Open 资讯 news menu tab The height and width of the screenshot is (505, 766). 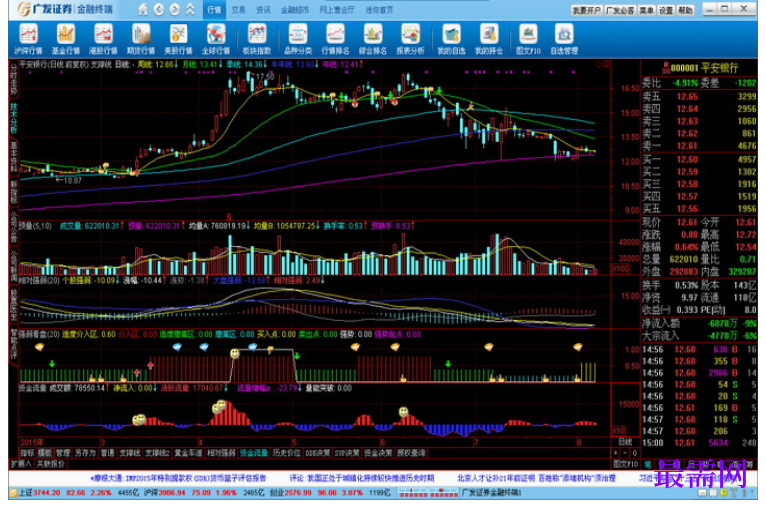tap(263, 10)
